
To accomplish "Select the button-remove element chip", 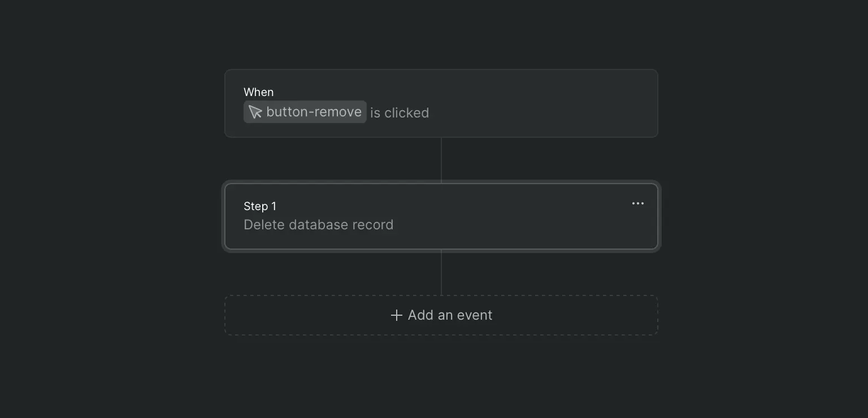I will (x=305, y=112).
